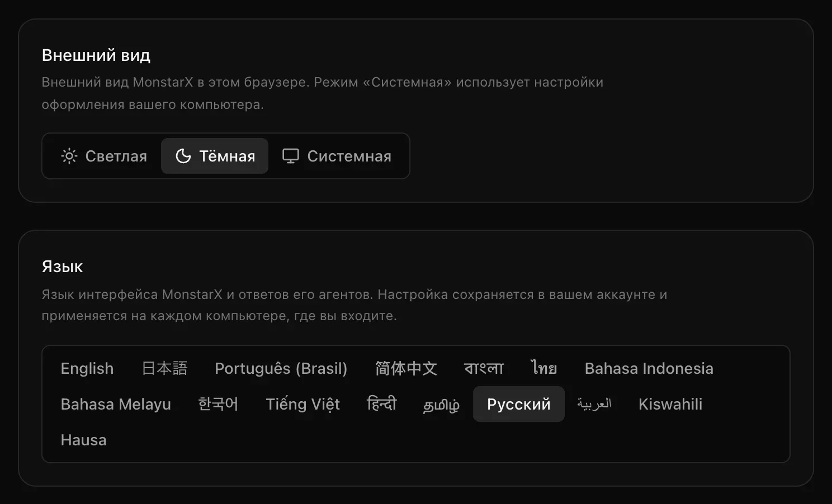Choose Bahasa Melayu language

coord(116,404)
